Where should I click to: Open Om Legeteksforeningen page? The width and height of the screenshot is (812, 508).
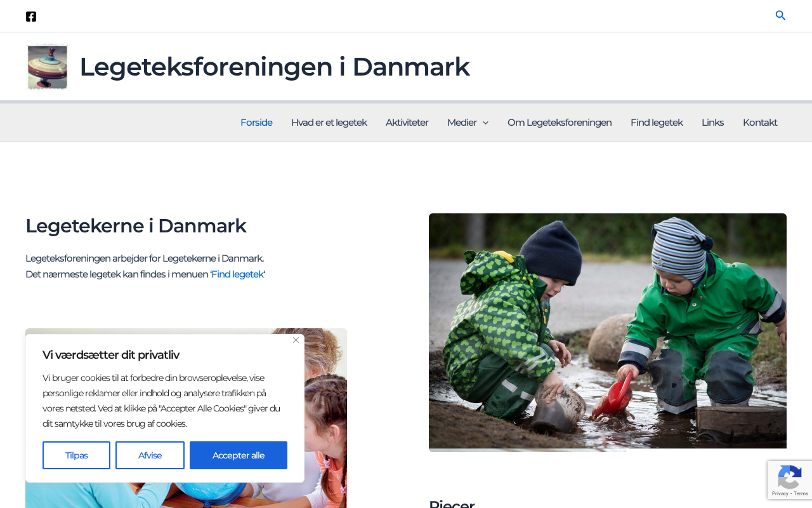[560, 123]
